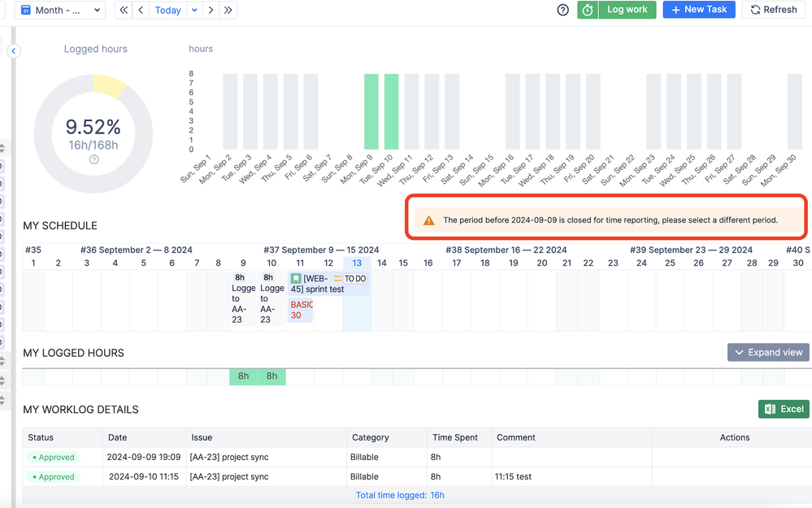Create a task with New Task button
This screenshot has height=508, width=812.
click(698, 10)
